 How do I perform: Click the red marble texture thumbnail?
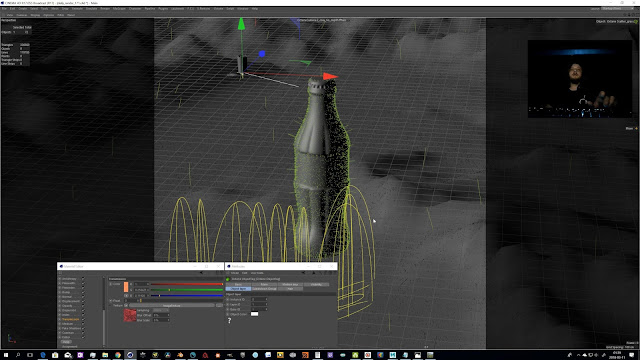130,315
